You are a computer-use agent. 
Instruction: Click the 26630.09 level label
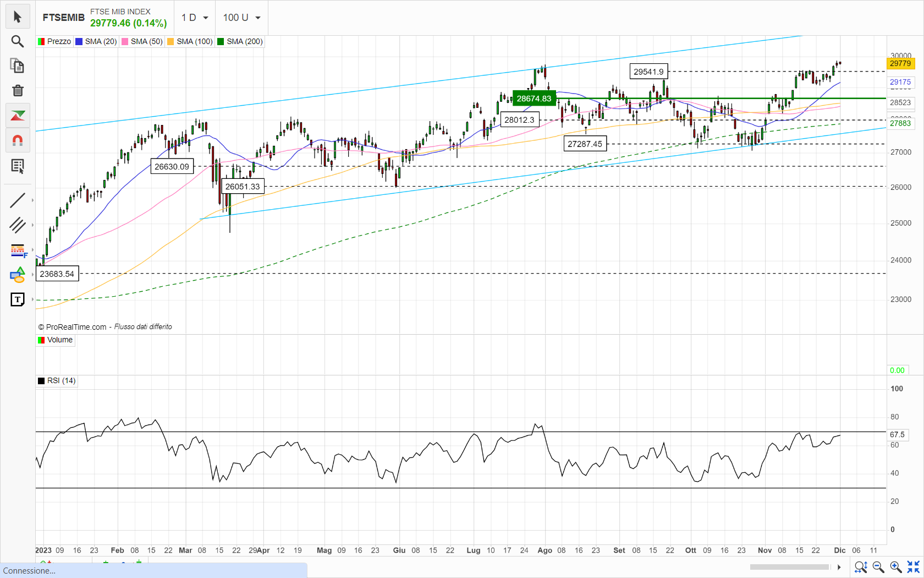[172, 166]
